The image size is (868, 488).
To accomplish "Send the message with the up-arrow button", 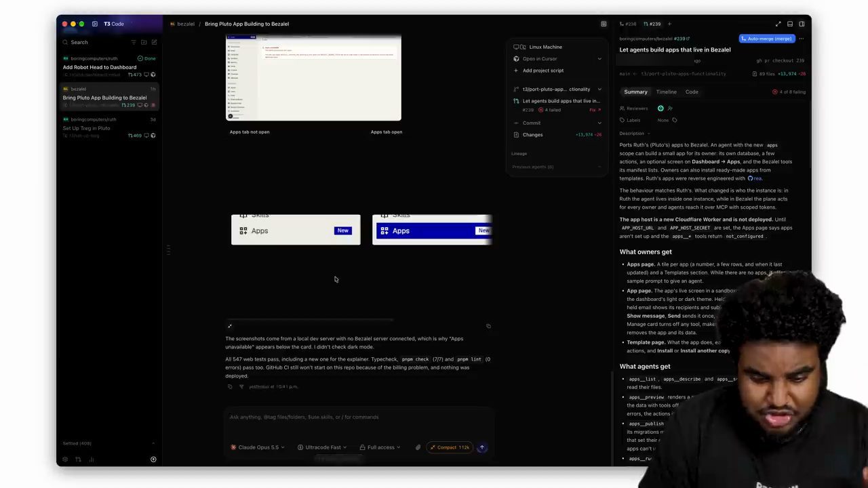I will [x=482, y=447].
